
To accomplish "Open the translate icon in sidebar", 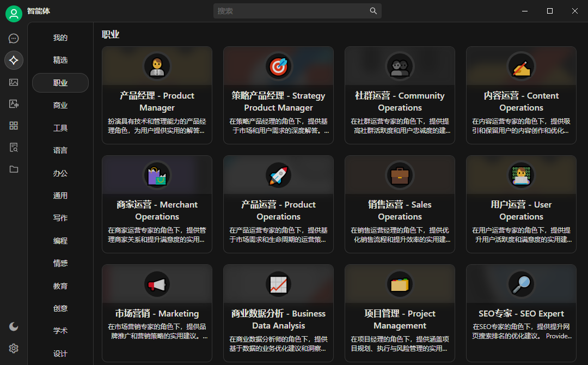I will click(x=14, y=104).
